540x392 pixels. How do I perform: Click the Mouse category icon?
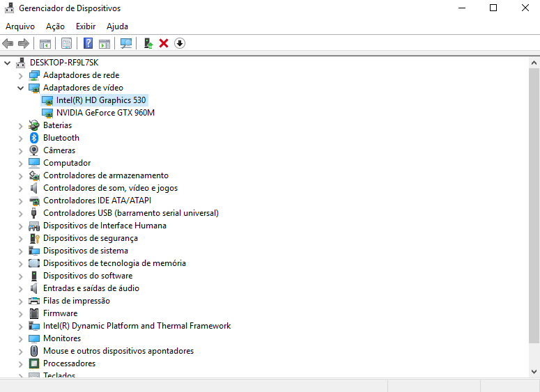click(x=33, y=351)
